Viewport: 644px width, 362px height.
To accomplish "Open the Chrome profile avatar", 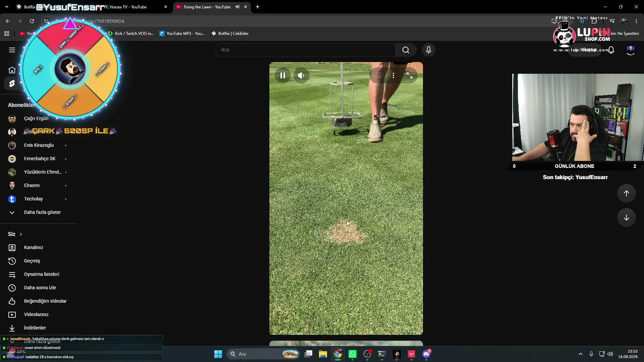I will coord(624,21).
